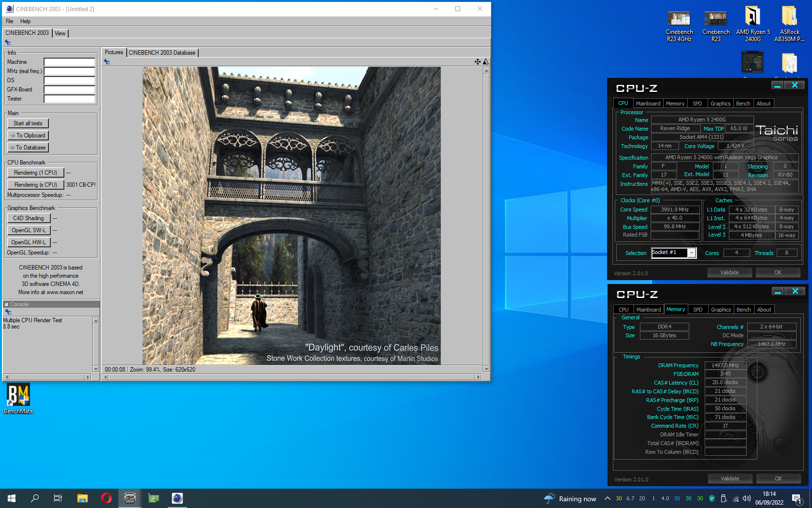Click the To Database button
This screenshot has height=508, width=812.
(x=28, y=148)
